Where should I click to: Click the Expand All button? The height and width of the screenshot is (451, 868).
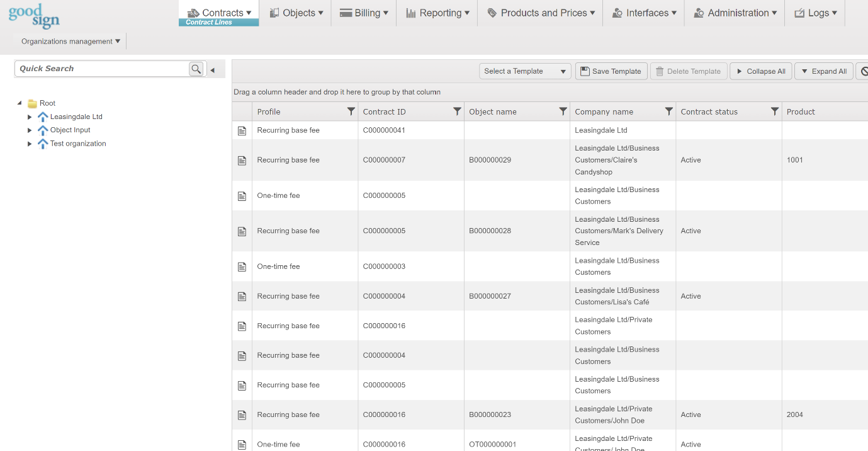(x=823, y=71)
